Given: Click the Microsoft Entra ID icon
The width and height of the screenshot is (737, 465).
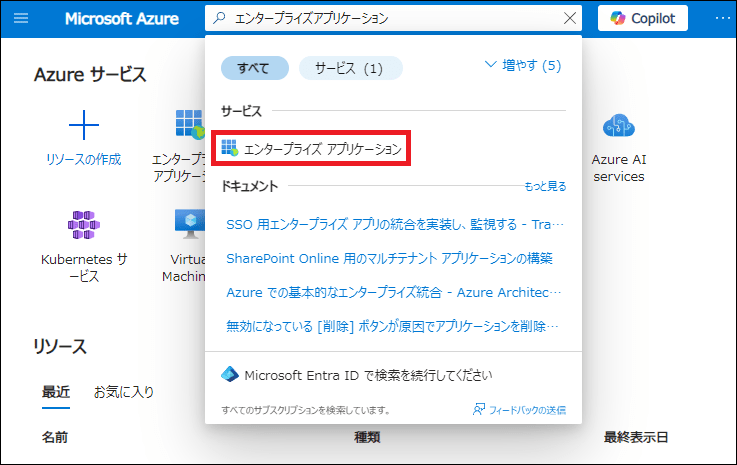Looking at the screenshot, I should pos(230,375).
